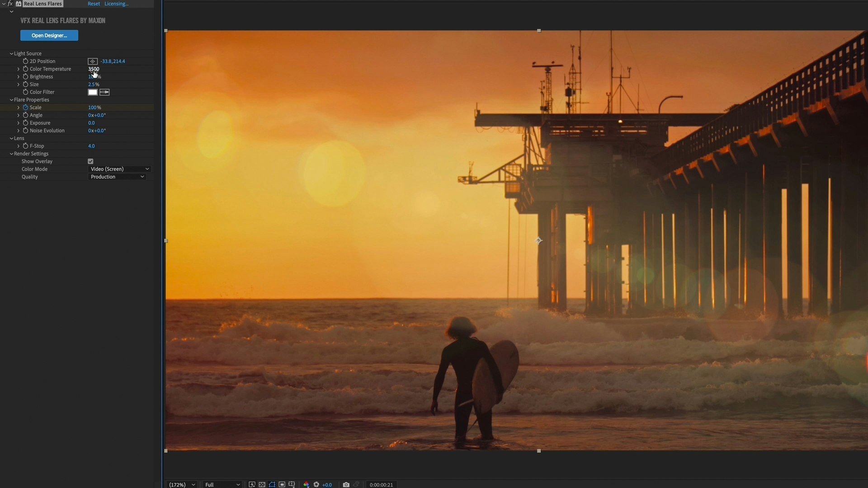The height and width of the screenshot is (488, 868).
Task: Expand the Color Temperature property
Action: [18, 69]
